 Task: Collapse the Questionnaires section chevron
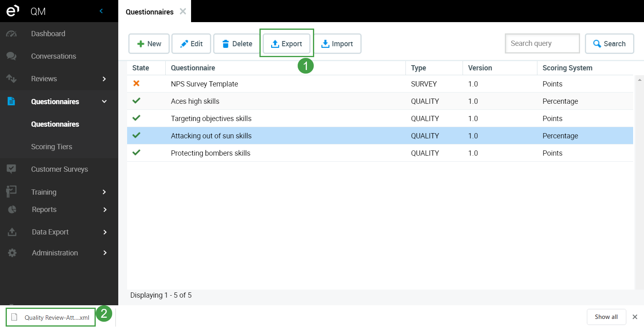pos(104,102)
